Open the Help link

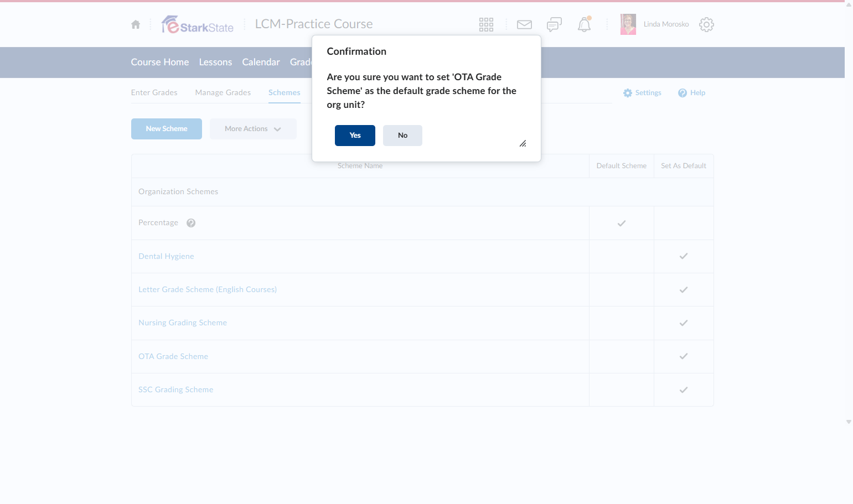point(697,93)
